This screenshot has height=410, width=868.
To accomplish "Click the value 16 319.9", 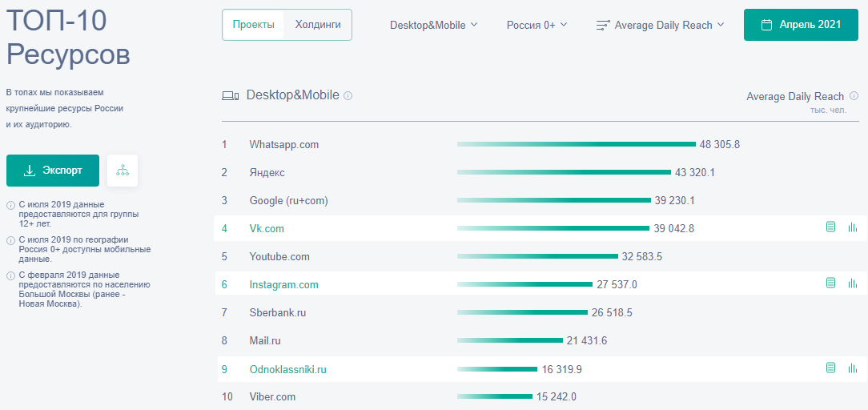I will point(561,369).
